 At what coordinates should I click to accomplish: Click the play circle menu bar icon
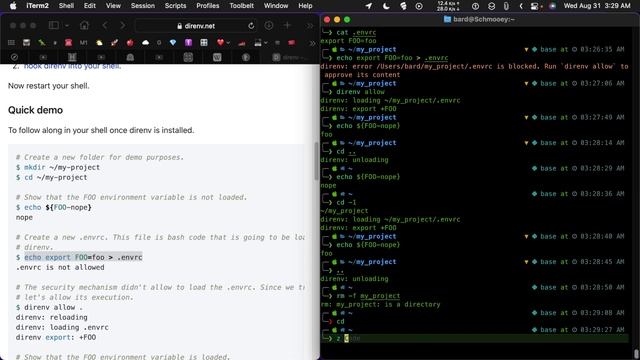[x=419, y=6]
